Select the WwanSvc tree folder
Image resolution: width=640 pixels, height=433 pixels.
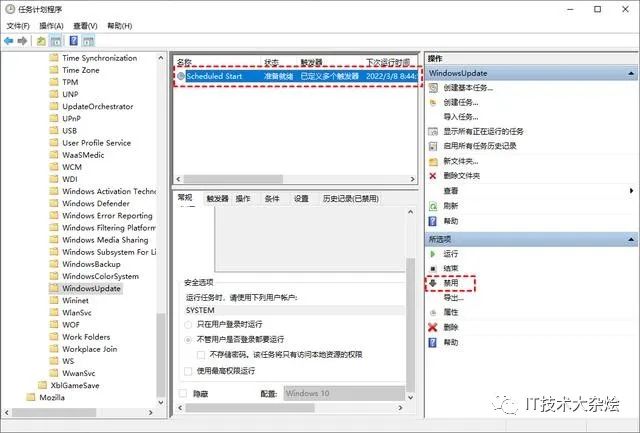point(79,373)
